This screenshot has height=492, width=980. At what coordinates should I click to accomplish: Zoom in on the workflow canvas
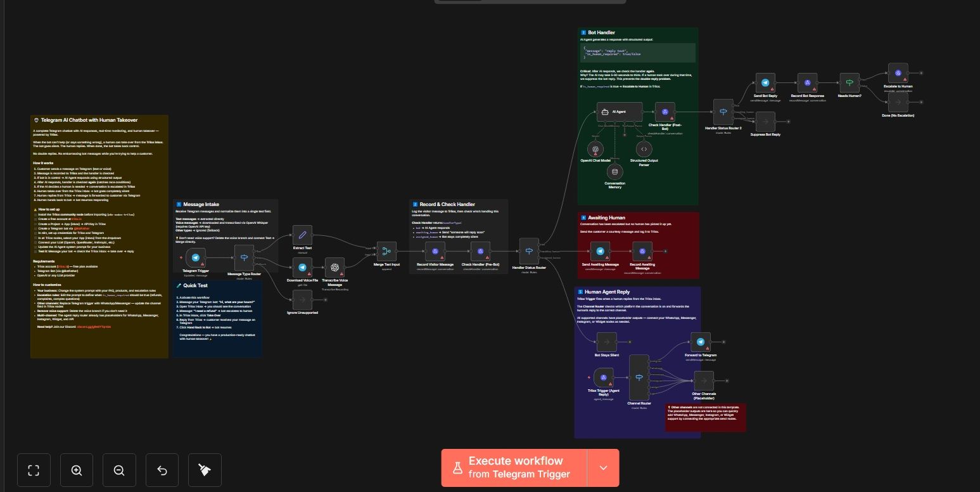[77, 470]
